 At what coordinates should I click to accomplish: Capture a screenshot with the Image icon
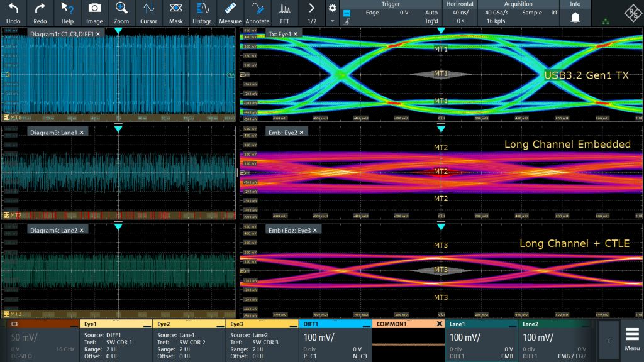click(94, 9)
